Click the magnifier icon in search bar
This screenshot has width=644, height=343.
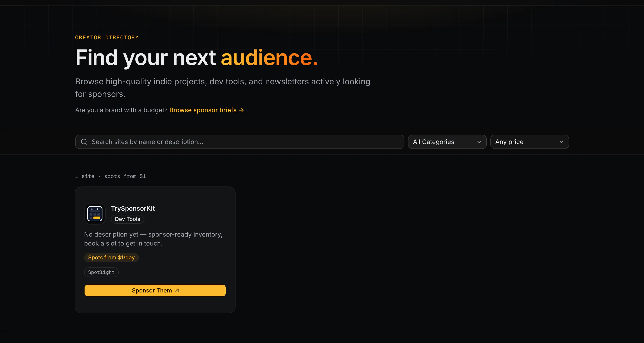[x=84, y=142]
